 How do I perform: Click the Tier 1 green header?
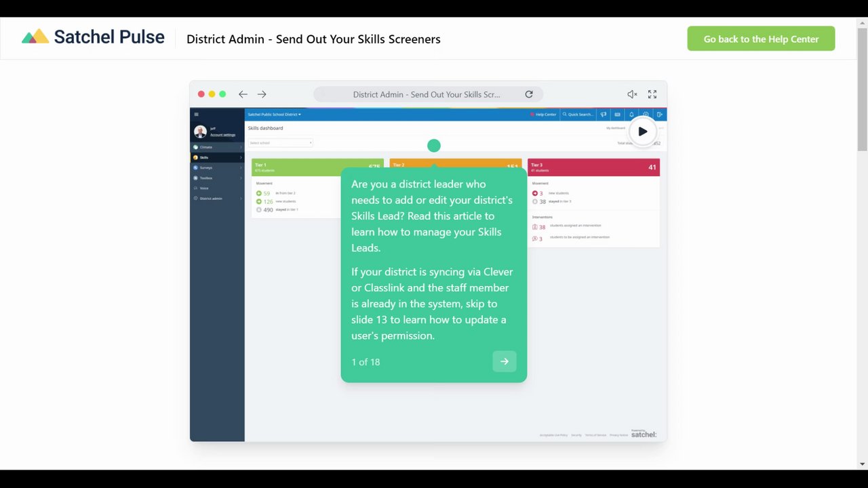[317, 167]
